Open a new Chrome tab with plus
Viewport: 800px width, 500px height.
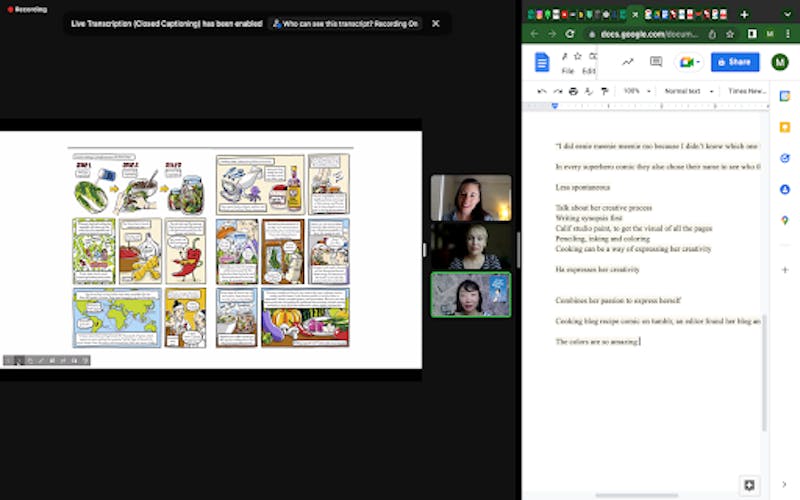coord(744,14)
